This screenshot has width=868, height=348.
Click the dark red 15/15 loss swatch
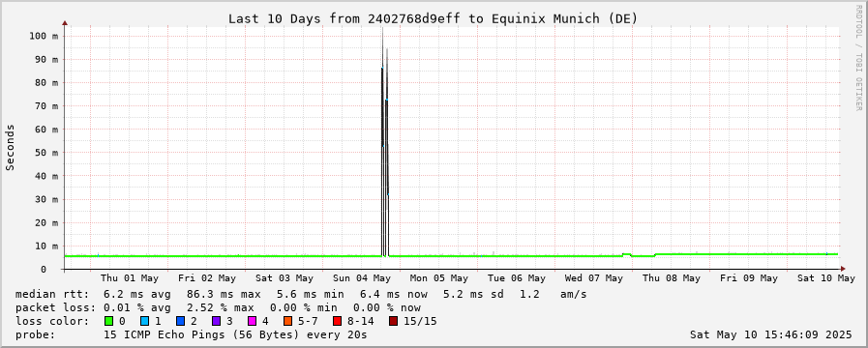click(393, 321)
